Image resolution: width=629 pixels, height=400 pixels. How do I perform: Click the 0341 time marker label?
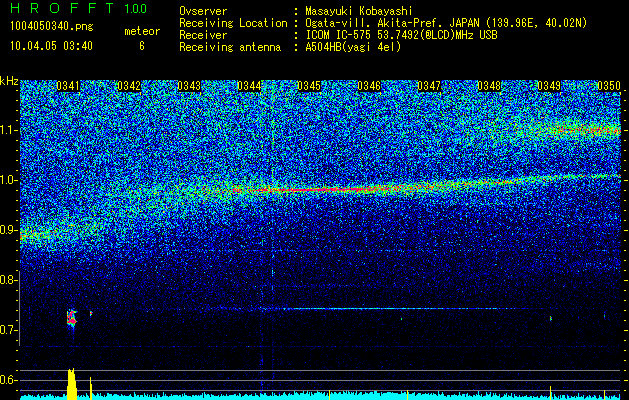pyautogui.click(x=68, y=86)
